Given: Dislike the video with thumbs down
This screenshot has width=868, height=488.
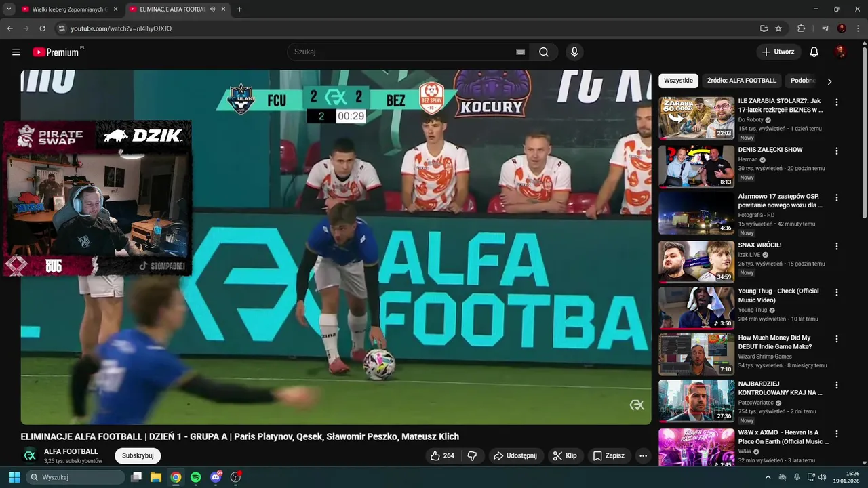Looking at the screenshot, I should point(473,456).
